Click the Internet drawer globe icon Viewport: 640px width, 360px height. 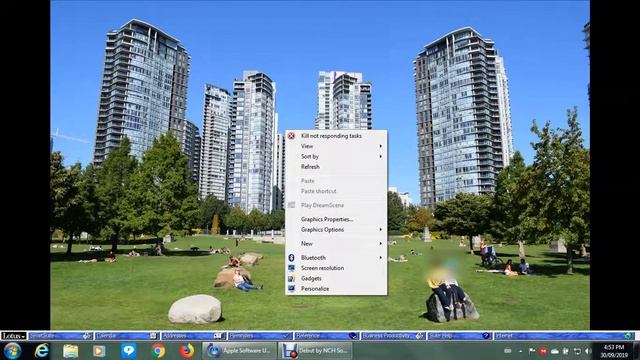[x=629, y=336]
